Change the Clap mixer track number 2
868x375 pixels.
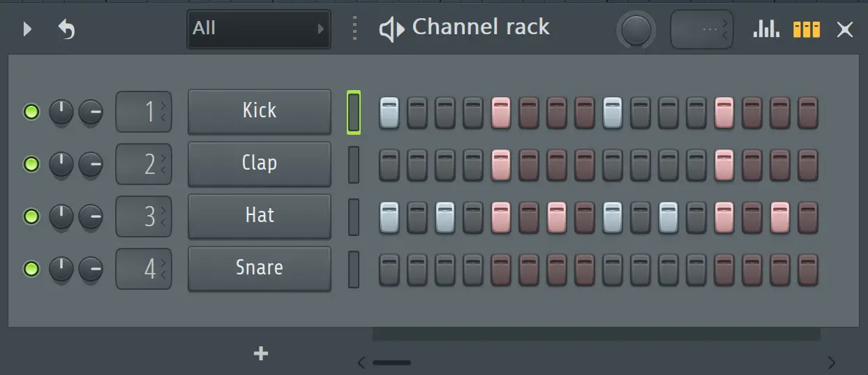pyautogui.click(x=143, y=164)
